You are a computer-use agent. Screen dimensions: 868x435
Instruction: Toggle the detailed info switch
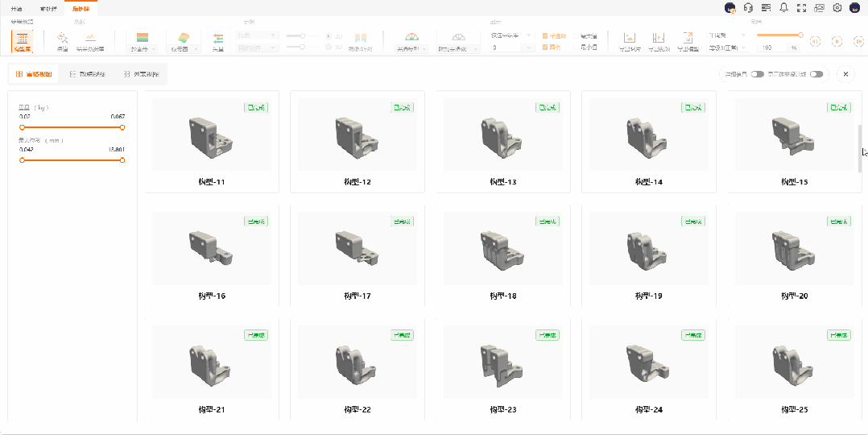pos(757,74)
